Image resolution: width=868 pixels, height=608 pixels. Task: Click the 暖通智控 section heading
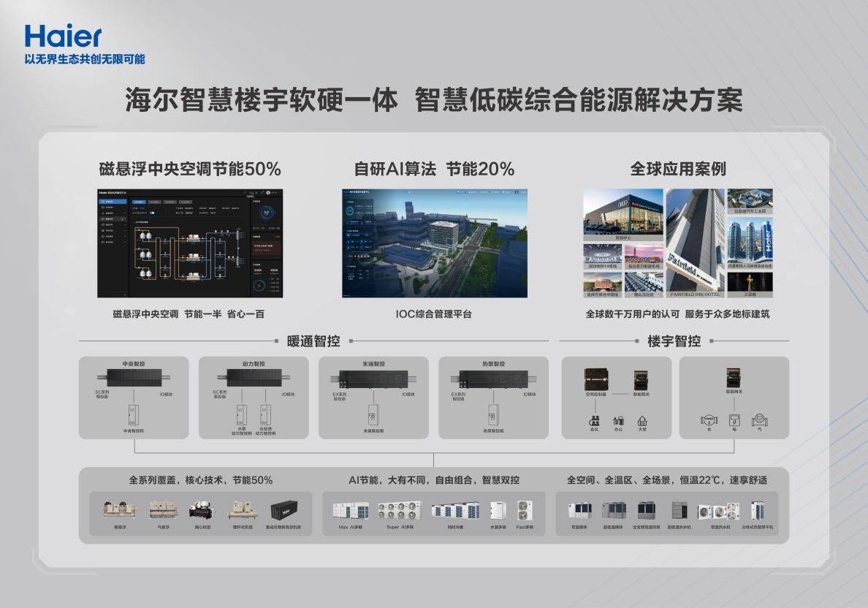click(x=313, y=341)
